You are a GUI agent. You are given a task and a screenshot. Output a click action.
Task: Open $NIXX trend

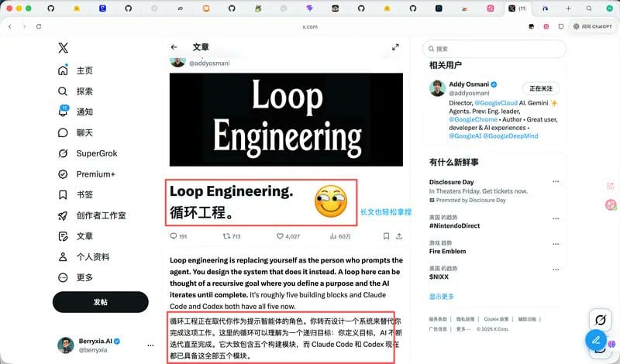[439, 276]
